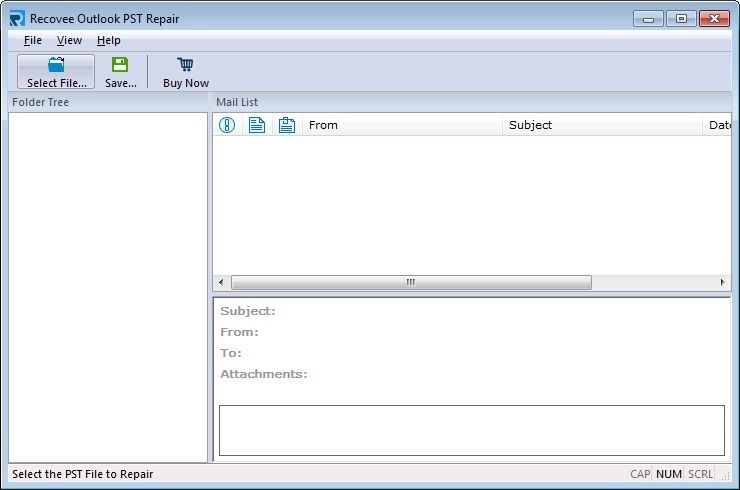Minimize the Recovee Outlook PST Repair window

648,19
